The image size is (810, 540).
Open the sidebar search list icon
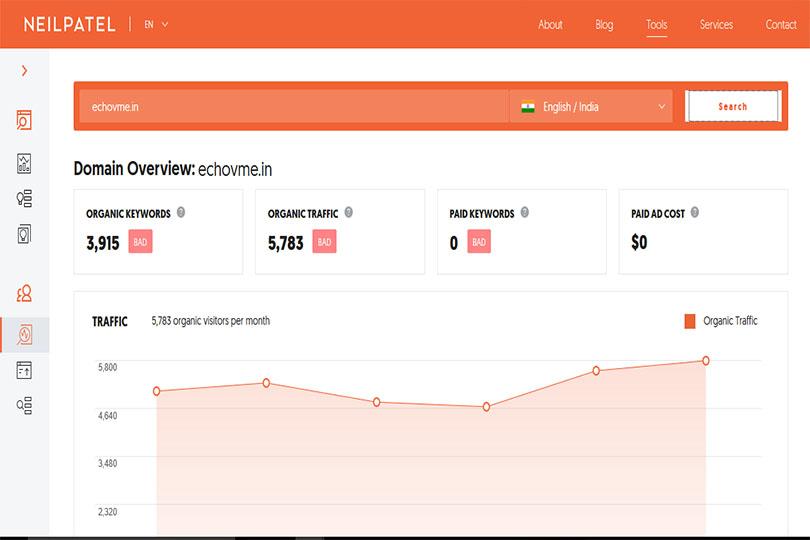tap(24, 406)
